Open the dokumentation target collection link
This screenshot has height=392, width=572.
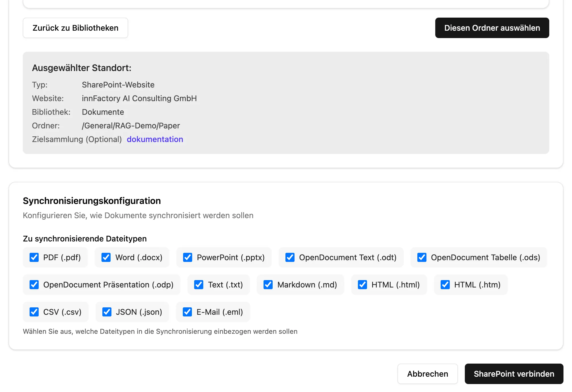coord(155,139)
